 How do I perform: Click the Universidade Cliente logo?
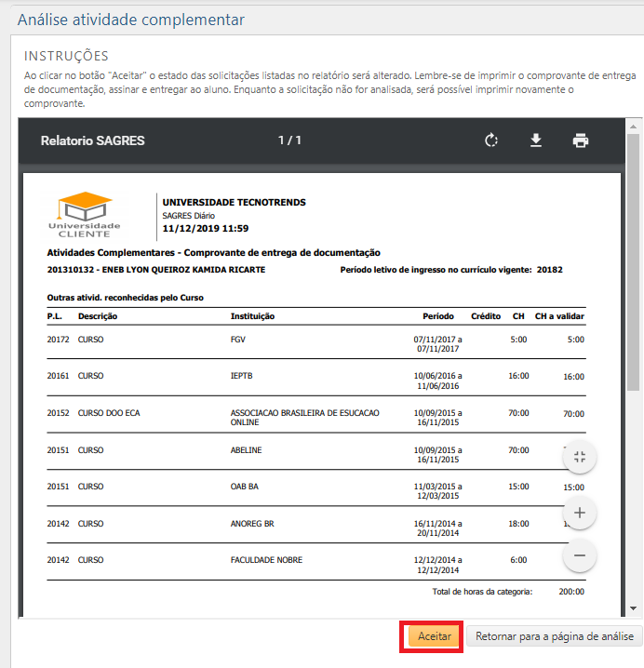click(x=85, y=216)
